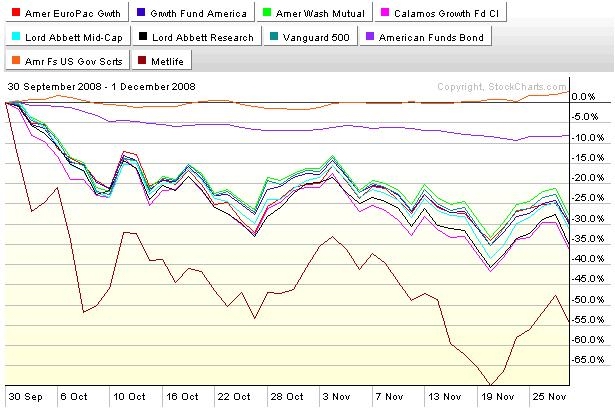Click the 19 Nov date label
Screen dimensions: 615x411
point(497,396)
